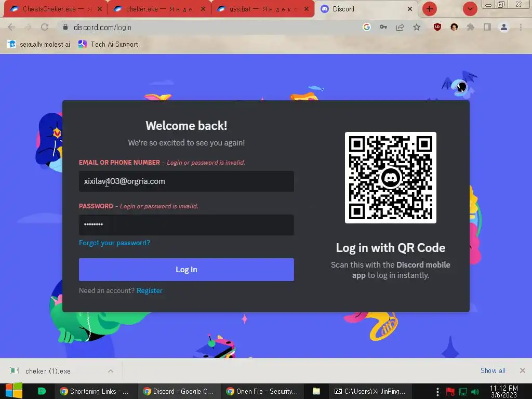
Task: Open uBlock Origin extension
Action: (x=437, y=27)
